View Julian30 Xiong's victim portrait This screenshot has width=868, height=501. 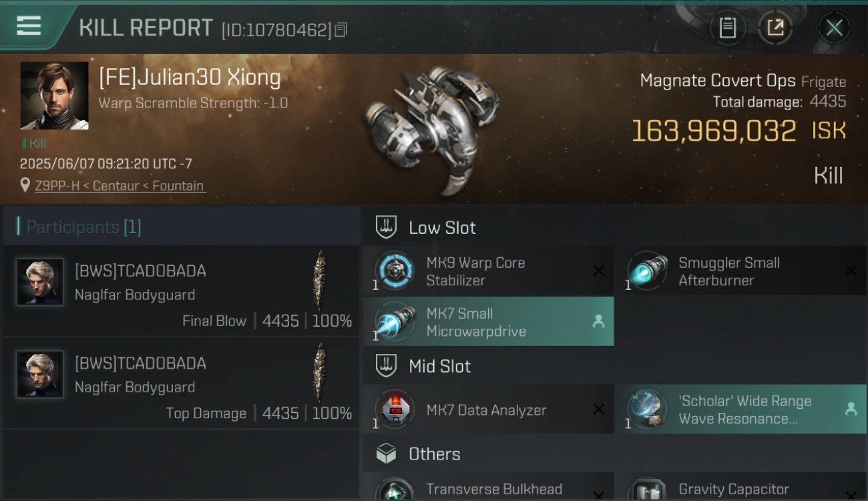(x=54, y=96)
